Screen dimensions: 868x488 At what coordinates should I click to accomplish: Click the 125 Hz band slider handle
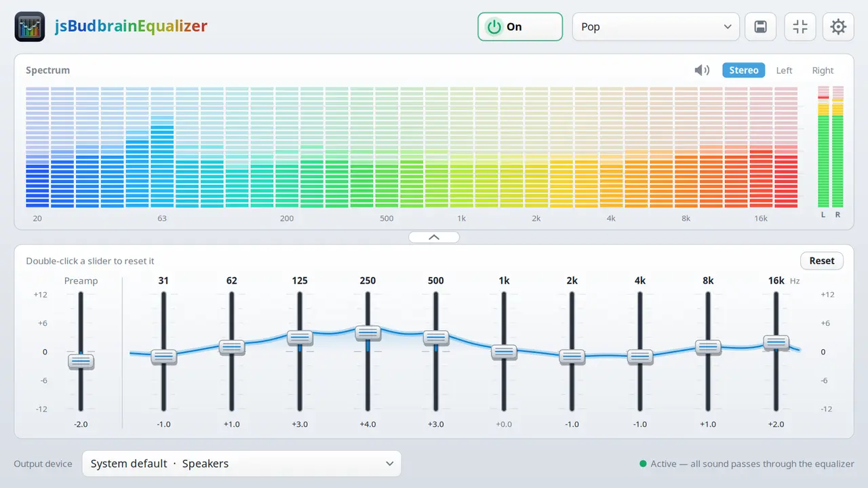pos(300,337)
